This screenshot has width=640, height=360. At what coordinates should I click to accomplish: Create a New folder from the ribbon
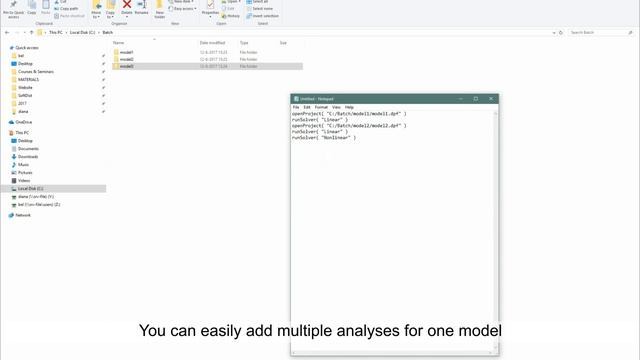tap(160, 10)
